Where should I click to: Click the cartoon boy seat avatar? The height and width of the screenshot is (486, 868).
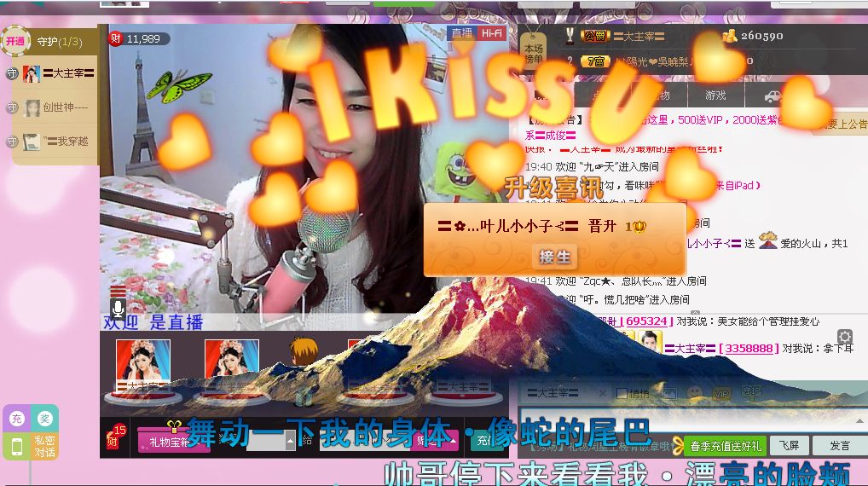coord(304,352)
